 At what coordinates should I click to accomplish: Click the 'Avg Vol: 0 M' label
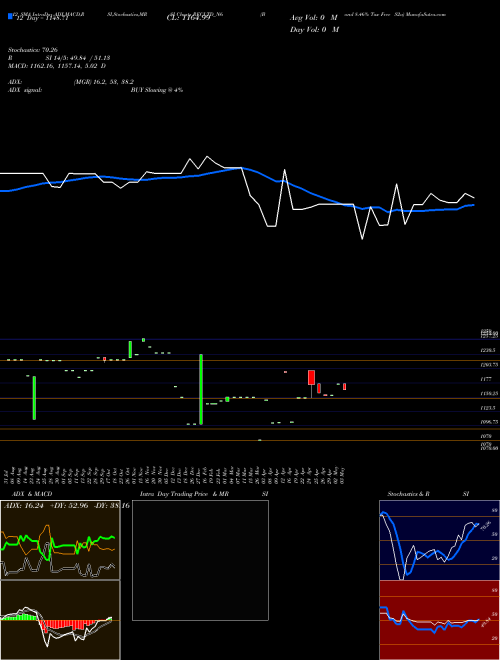[314, 18]
